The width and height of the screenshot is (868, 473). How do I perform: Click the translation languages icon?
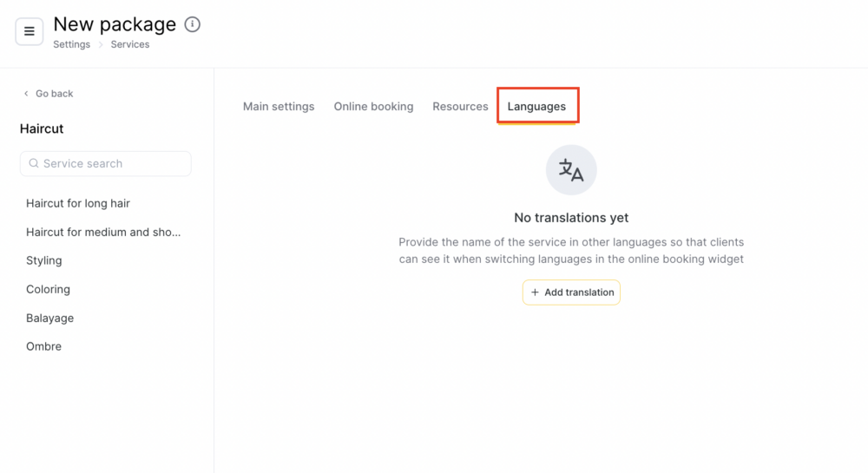pyautogui.click(x=571, y=170)
